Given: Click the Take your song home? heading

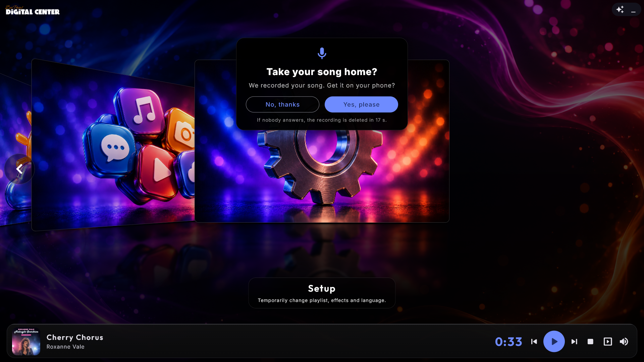Looking at the screenshot, I should coord(322,72).
